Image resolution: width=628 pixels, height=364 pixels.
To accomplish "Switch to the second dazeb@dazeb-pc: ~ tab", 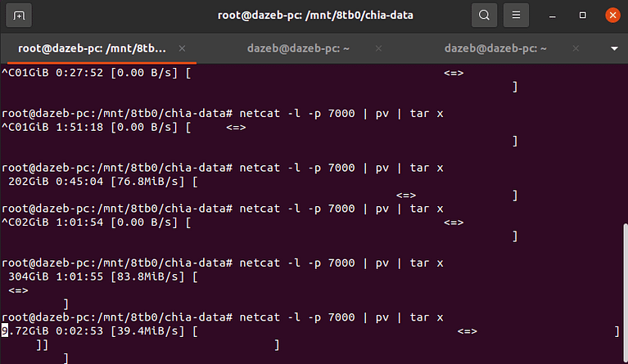I will click(298, 48).
